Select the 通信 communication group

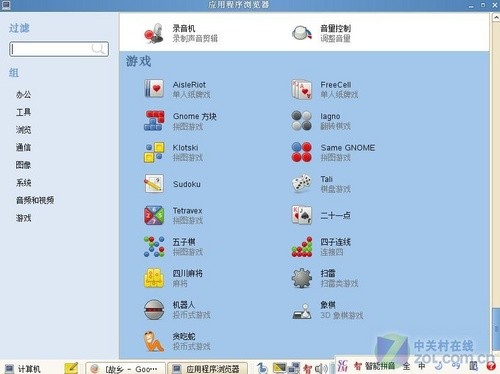coord(24,147)
